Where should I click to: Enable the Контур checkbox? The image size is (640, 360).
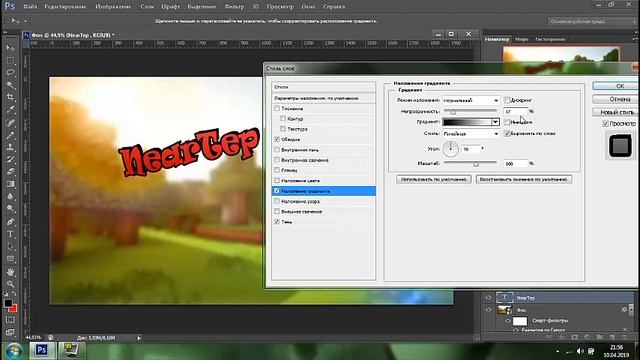283,118
